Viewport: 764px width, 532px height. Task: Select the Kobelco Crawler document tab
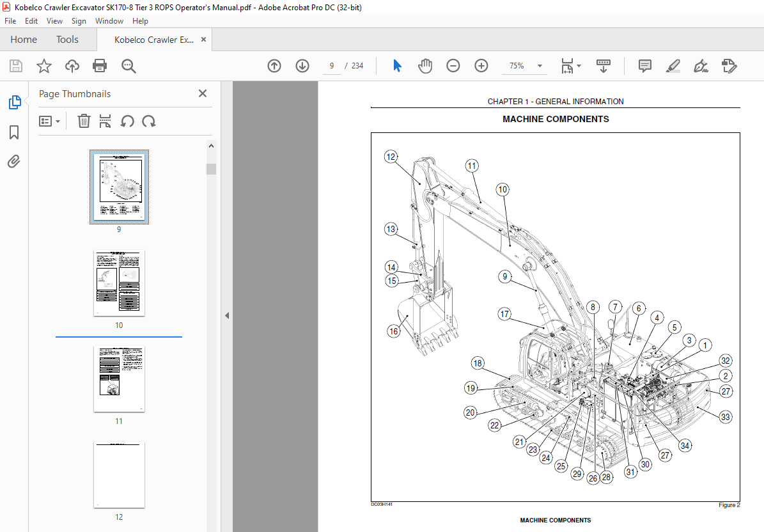pos(154,40)
